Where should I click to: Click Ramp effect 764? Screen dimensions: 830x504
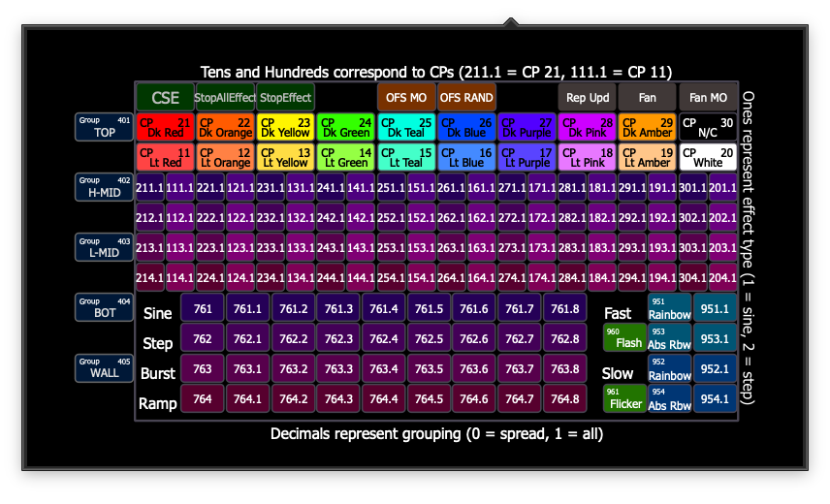203,398
